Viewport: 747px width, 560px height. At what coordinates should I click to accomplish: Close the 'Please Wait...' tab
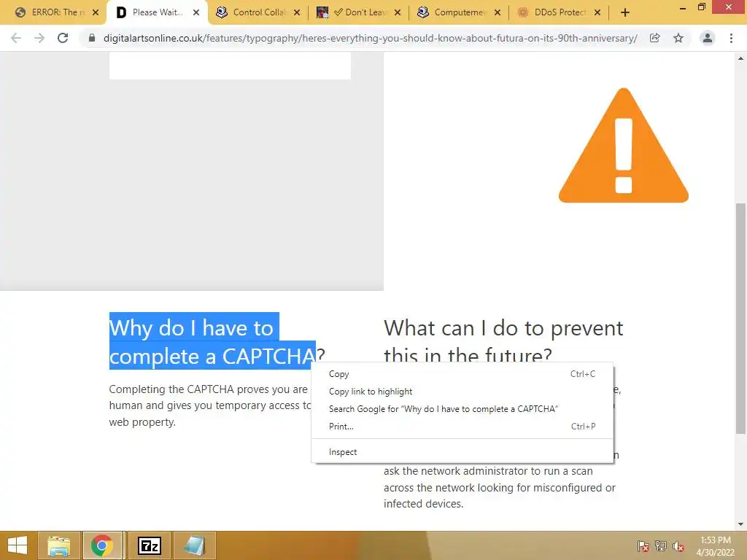tap(196, 13)
